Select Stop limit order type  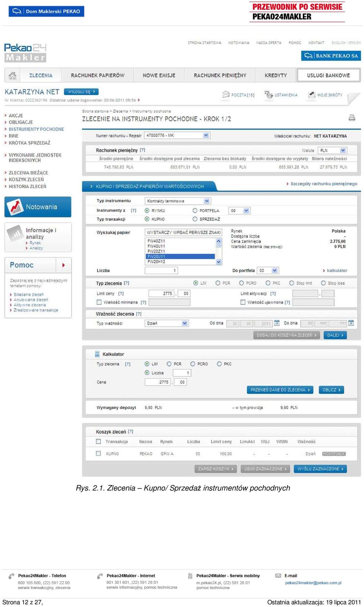coord(292,283)
